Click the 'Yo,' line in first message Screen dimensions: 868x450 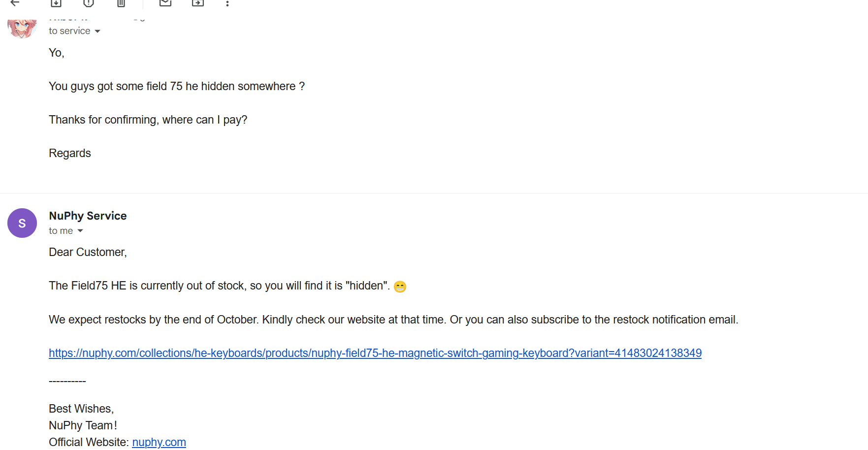point(57,53)
